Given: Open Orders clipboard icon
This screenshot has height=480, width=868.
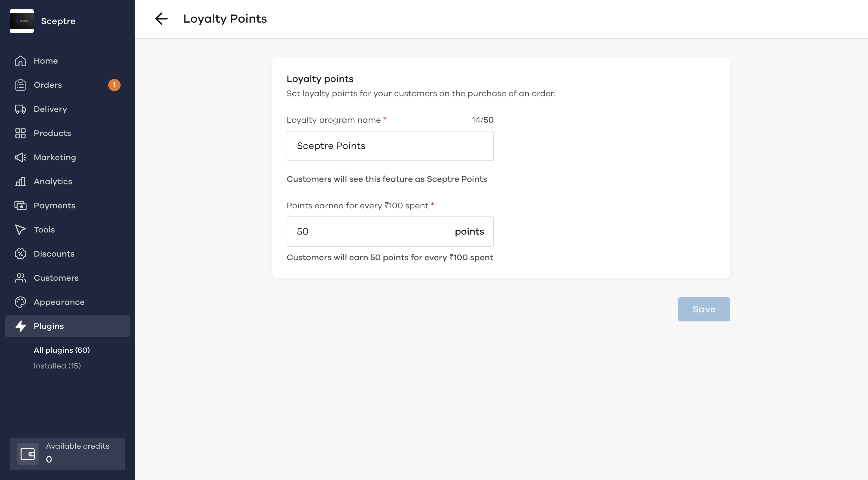Looking at the screenshot, I should pyautogui.click(x=20, y=85).
